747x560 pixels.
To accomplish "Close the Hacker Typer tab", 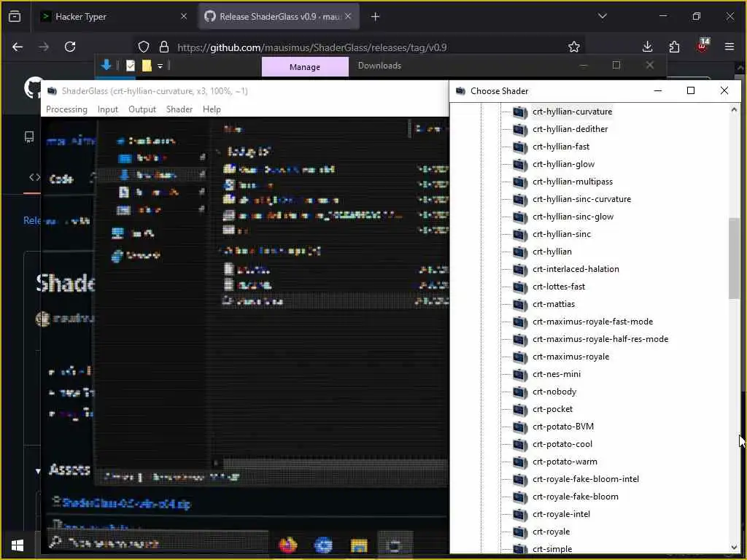I will pyautogui.click(x=184, y=16).
